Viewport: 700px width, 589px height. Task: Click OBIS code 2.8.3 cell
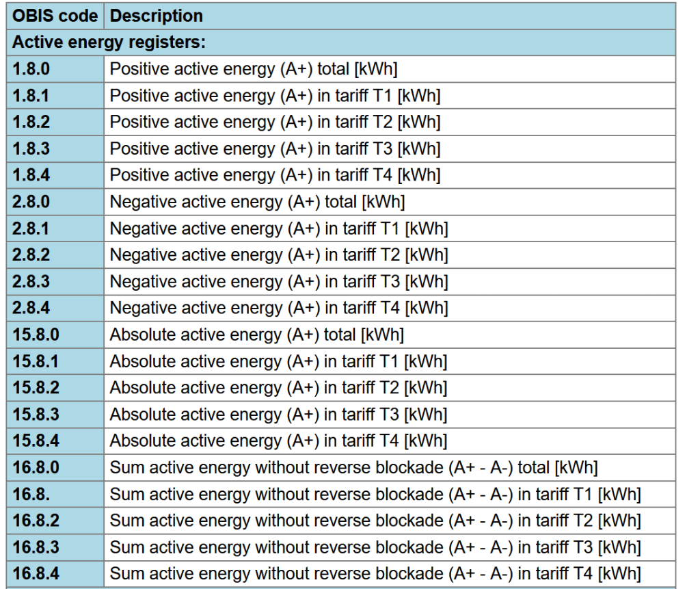tap(55, 282)
